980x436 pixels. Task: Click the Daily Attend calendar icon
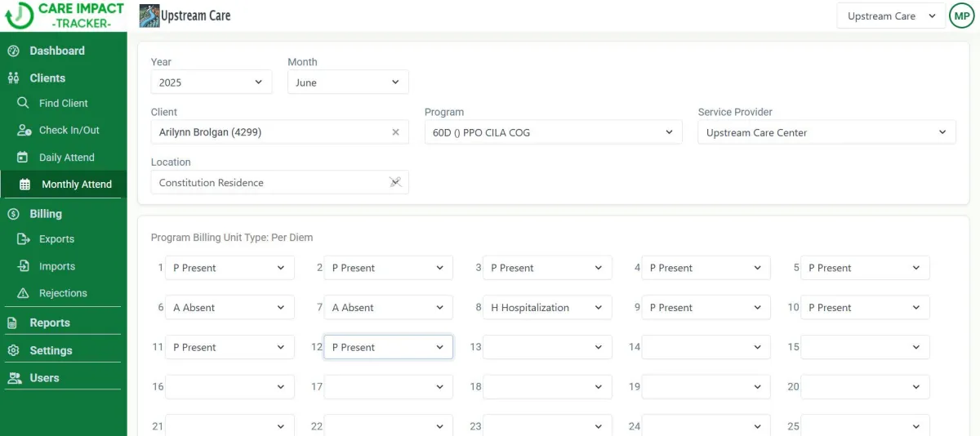click(23, 158)
